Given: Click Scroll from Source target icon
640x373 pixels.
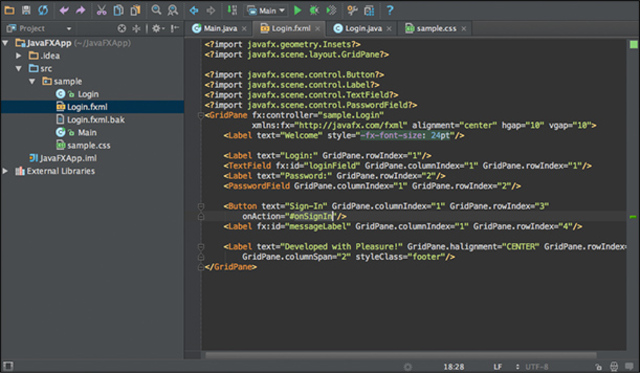Looking at the screenshot, I should coord(122,29).
